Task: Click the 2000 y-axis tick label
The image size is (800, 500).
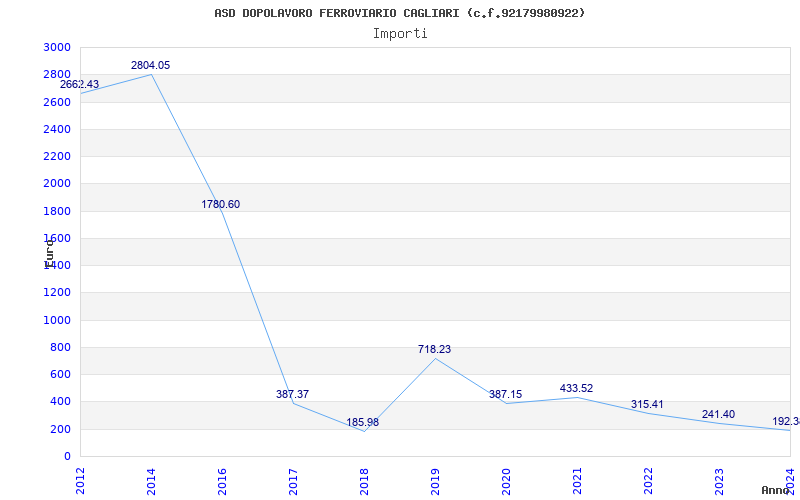Action: 57,184
